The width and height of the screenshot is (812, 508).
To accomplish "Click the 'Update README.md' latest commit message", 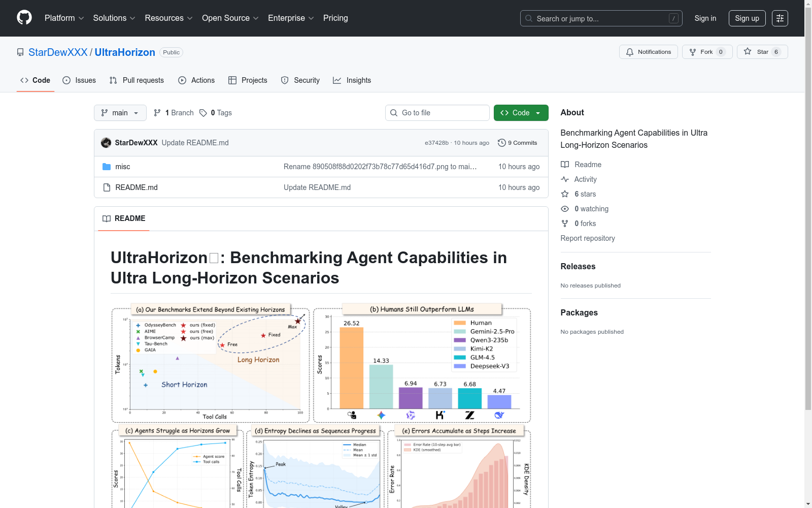I will coord(195,143).
